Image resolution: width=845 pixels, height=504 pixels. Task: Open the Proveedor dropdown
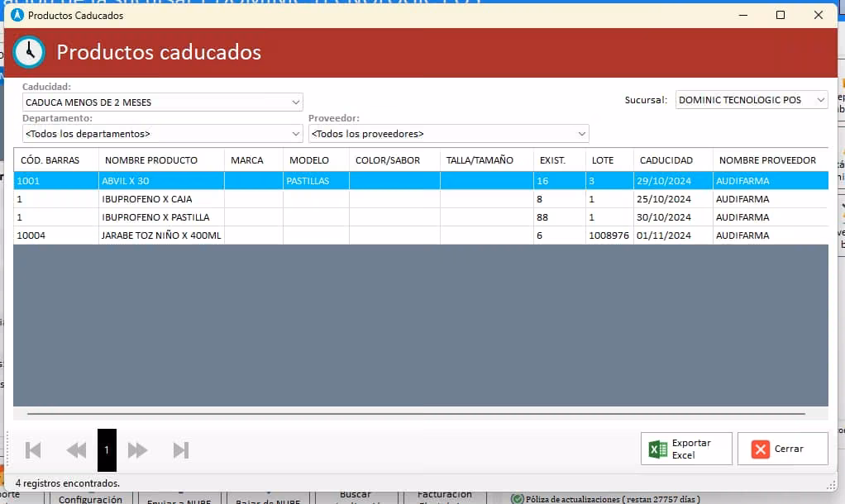[448, 134]
